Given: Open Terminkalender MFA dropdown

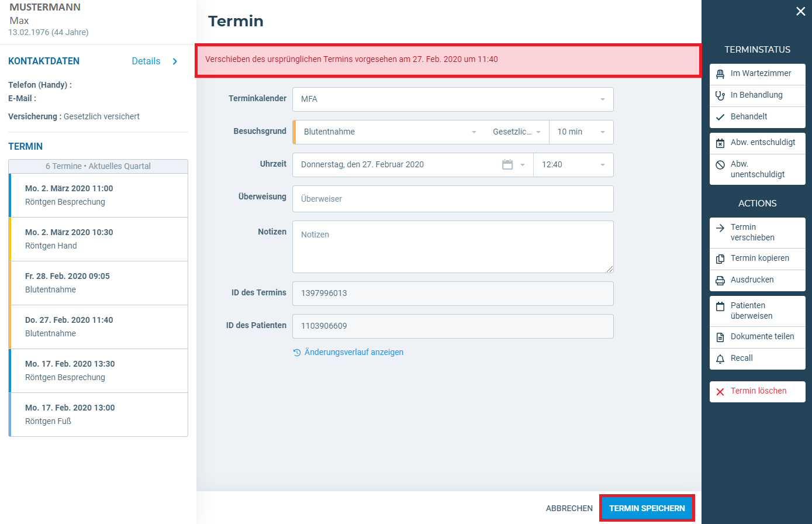Looking at the screenshot, I should tap(453, 99).
